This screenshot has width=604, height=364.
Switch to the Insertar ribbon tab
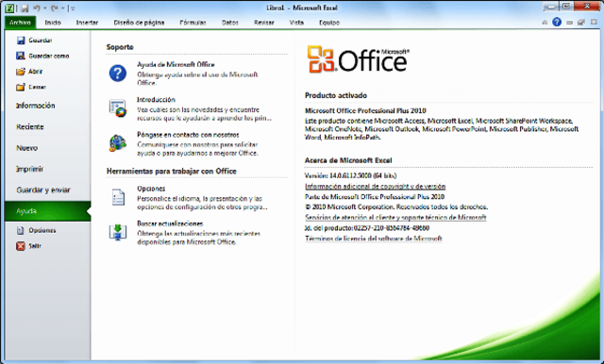[87, 23]
